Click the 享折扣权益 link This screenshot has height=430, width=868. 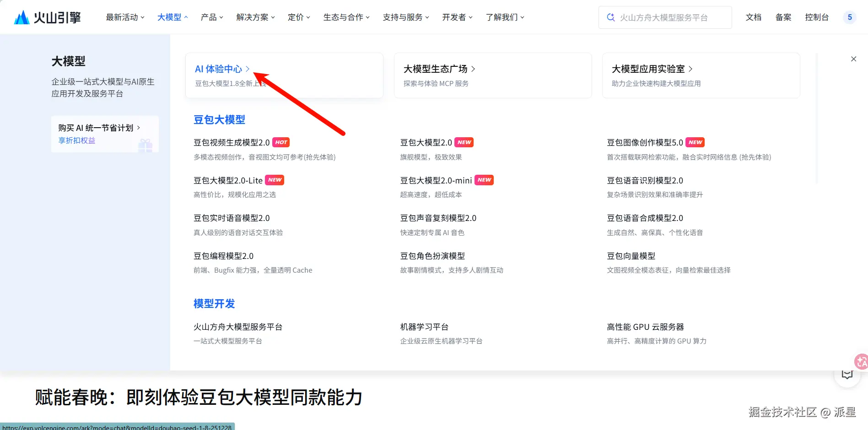(x=77, y=140)
